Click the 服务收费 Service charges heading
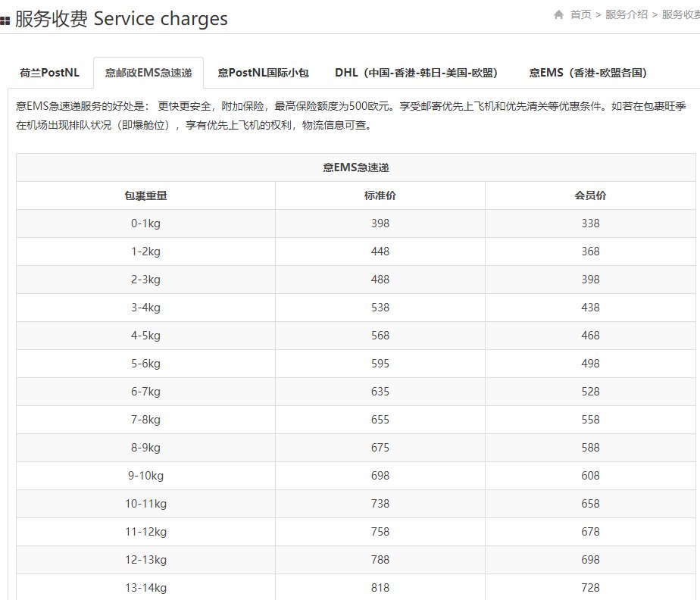 121,19
